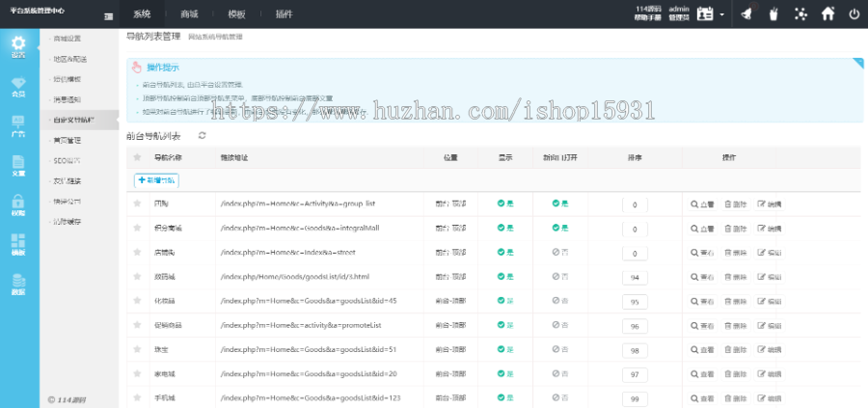Toggle 新窗口打开 for the 化妆品 row
This screenshot has width=868, height=408.
(x=560, y=301)
